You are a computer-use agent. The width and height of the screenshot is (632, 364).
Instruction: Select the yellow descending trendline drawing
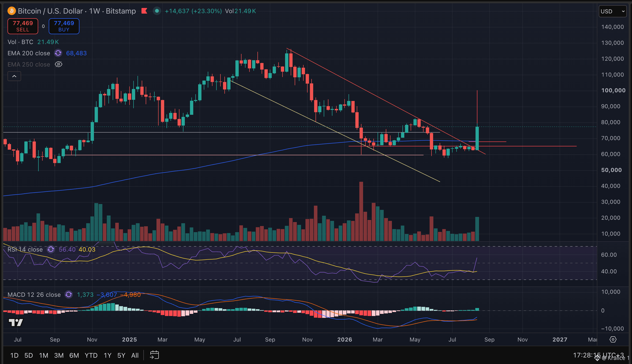point(335,131)
